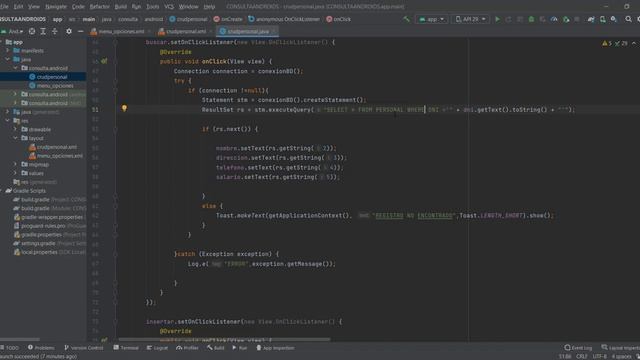Open the Navigate menu
The height and width of the screenshot is (360, 640).
click(56, 7)
